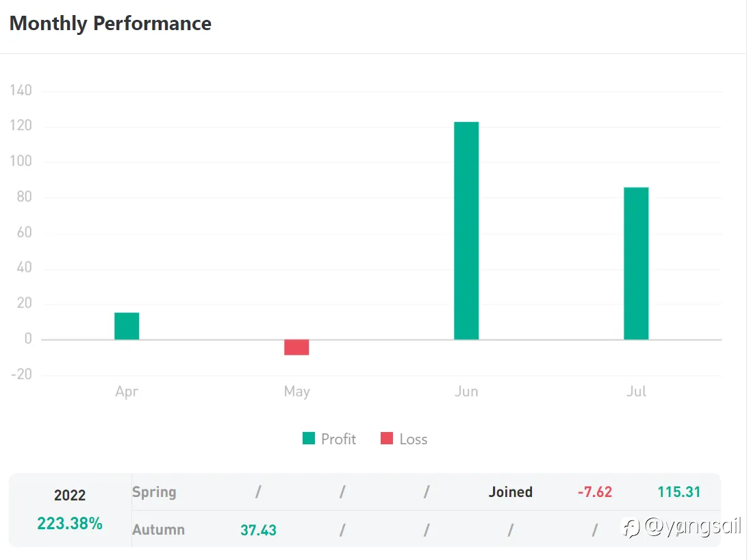Screen dimensions: 749x560
Task: Toggle the Profit series legend label
Action: tap(338, 440)
